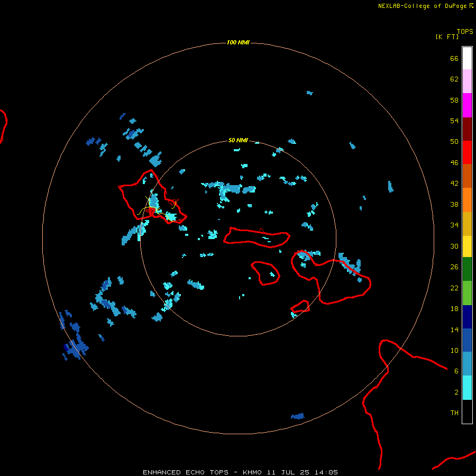Click the 11 JUL 25 date text
Screen dimensions: 476x476
[288, 472]
